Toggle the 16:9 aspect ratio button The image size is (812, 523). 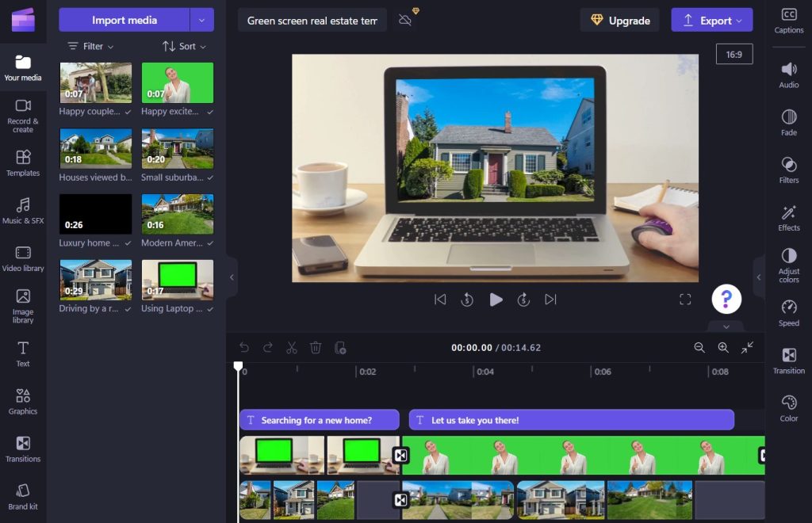tap(733, 54)
